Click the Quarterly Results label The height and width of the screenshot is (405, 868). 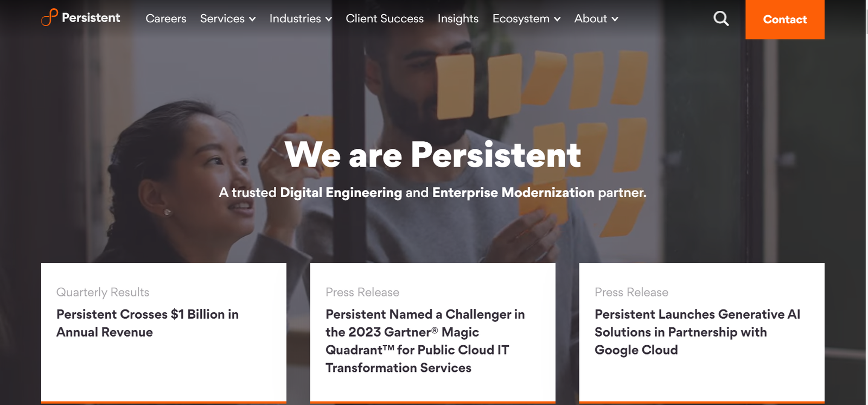point(103,292)
